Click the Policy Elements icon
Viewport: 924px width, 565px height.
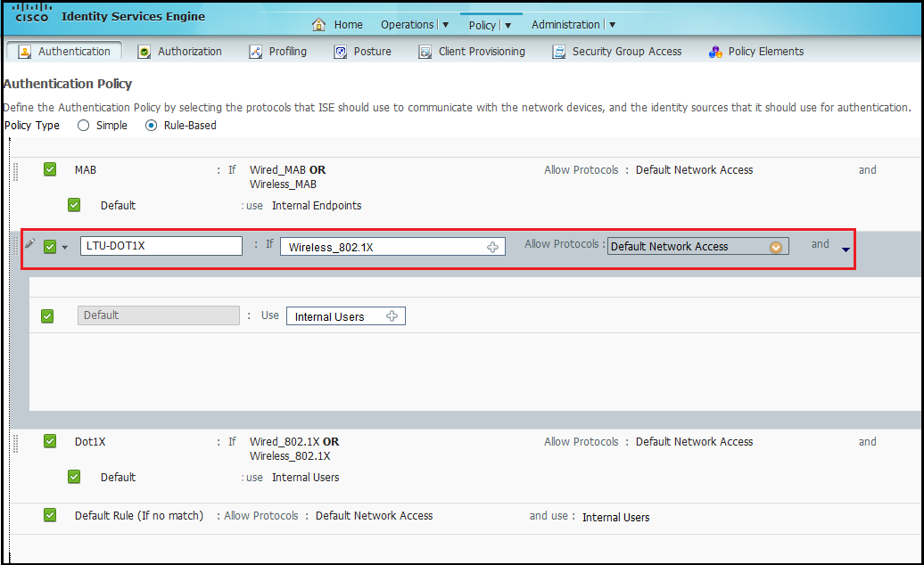715,52
